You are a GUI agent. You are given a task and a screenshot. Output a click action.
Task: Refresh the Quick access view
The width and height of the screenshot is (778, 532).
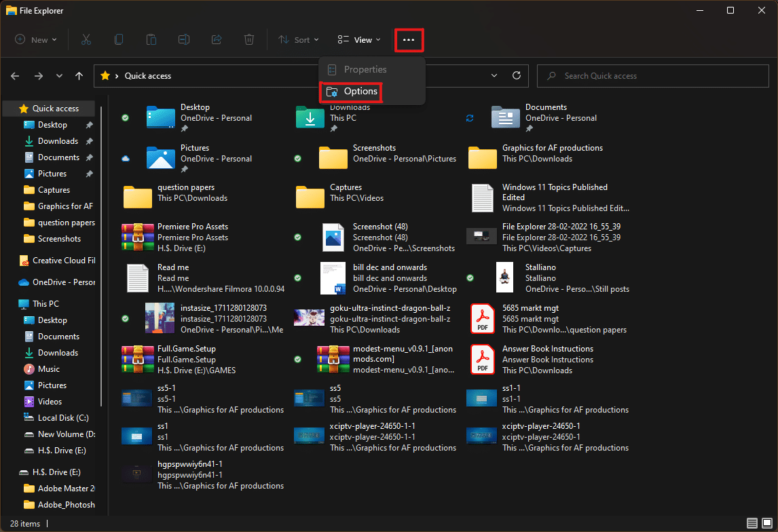(x=517, y=76)
